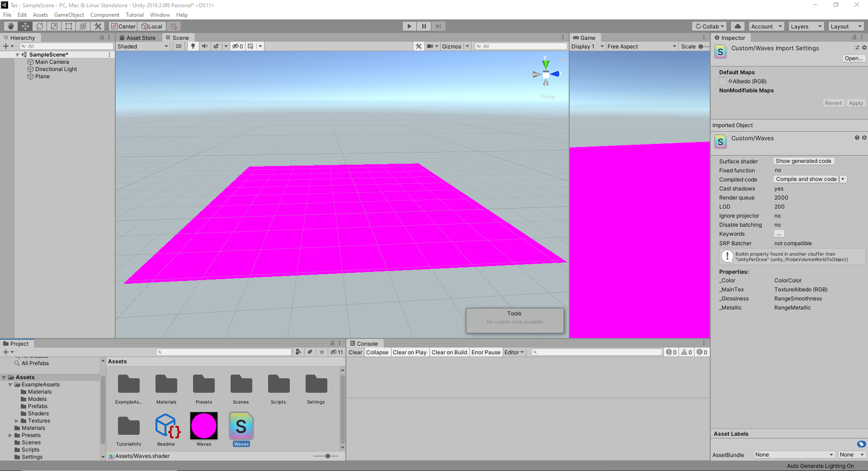The height and width of the screenshot is (471, 868).
Task: Toggle hidden objects visibility in Scene view
Action: pos(238,46)
